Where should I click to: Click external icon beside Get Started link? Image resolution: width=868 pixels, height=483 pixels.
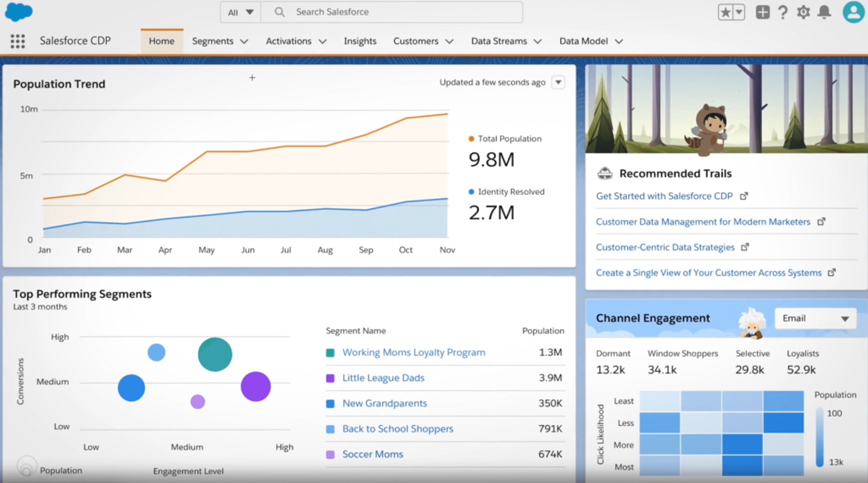click(744, 196)
